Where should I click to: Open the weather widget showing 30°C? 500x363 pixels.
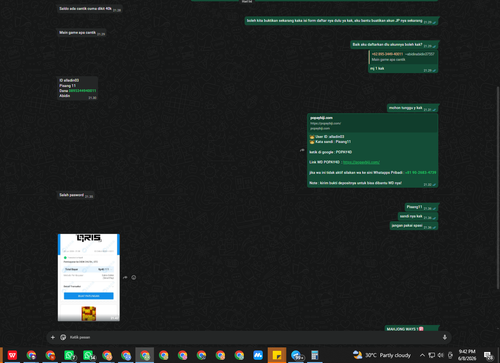coord(382,355)
